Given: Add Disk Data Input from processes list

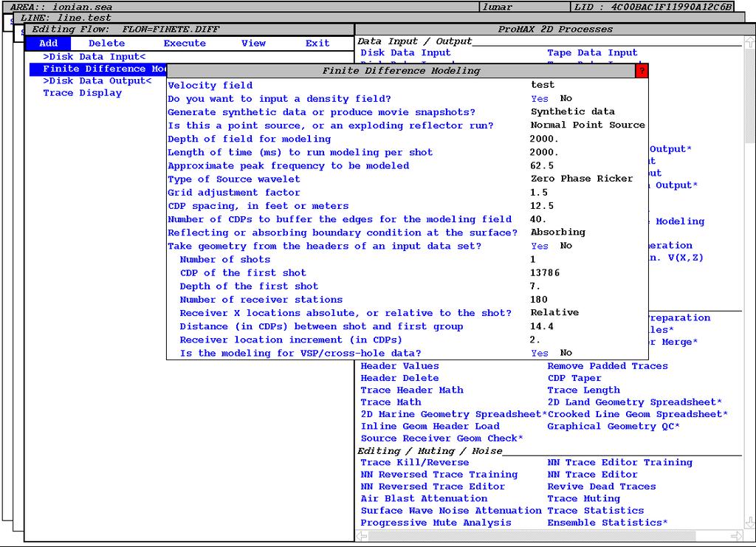Looking at the screenshot, I should [405, 52].
